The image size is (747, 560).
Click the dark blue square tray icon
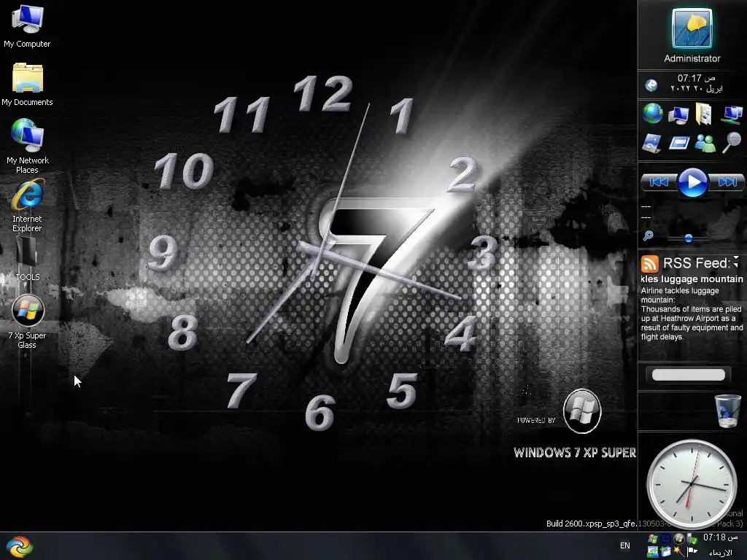[665, 539]
